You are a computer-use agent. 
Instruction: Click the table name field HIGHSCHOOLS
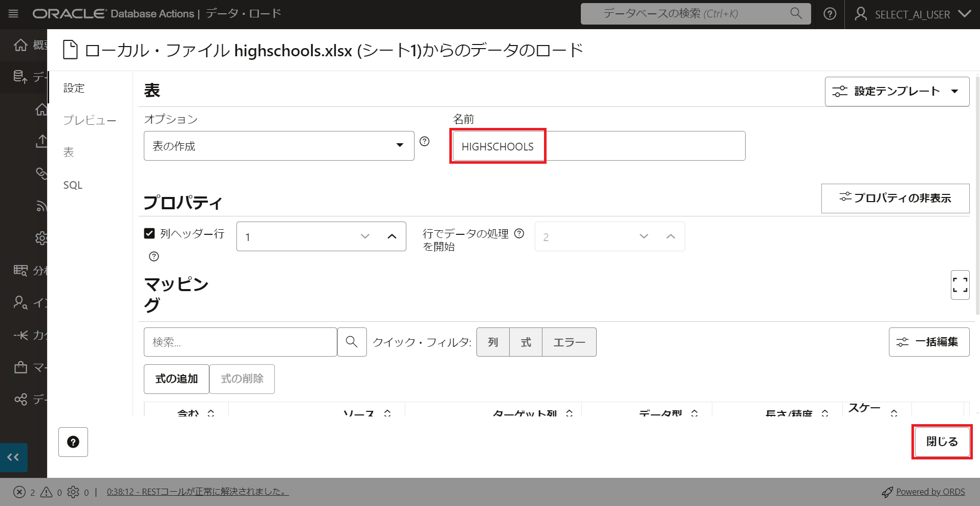point(597,146)
